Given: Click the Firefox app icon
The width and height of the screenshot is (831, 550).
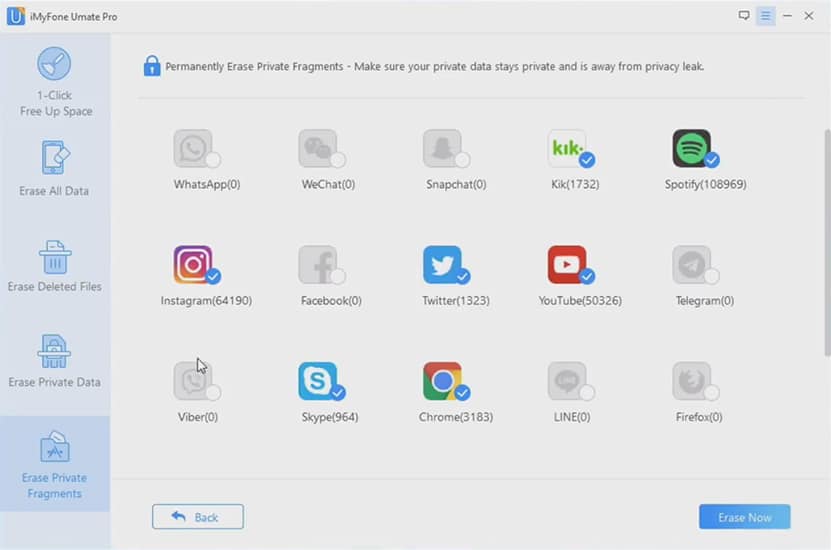Looking at the screenshot, I should (x=692, y=381).
